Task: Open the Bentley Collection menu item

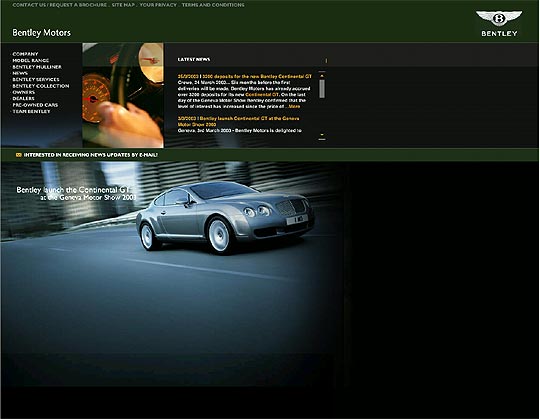Action: [x=41, y=86]
